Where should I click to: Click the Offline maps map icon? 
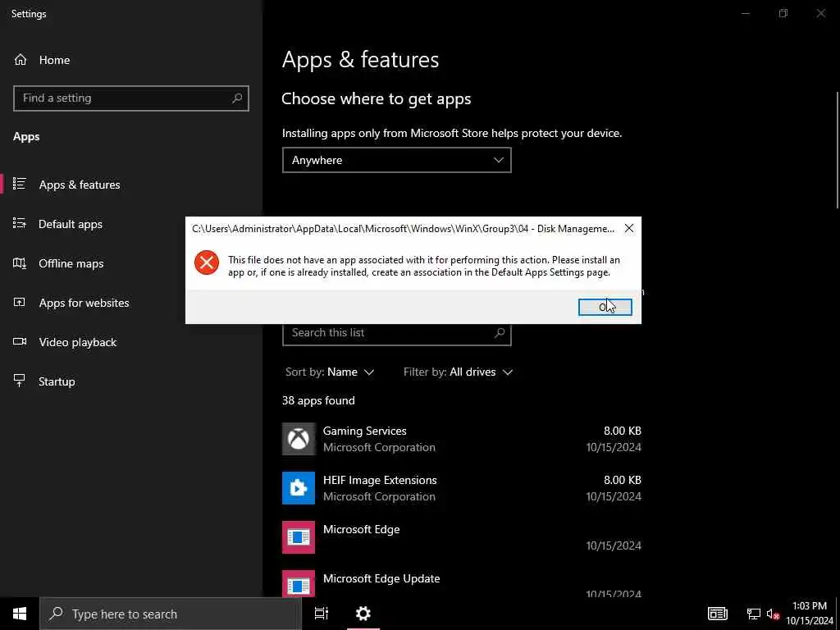20,262
